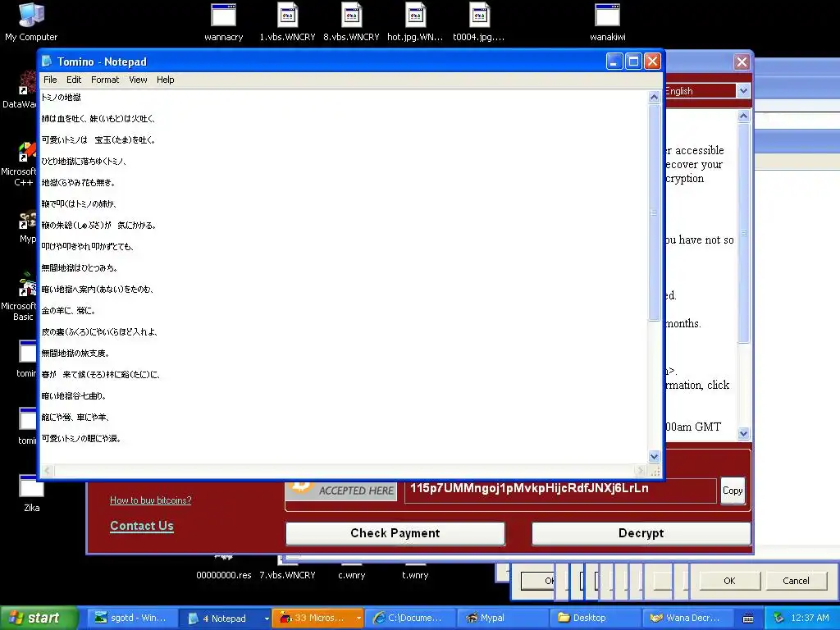The image size is (840, 630).
Task: Open the Contact Us link
Action: (142, 526)
